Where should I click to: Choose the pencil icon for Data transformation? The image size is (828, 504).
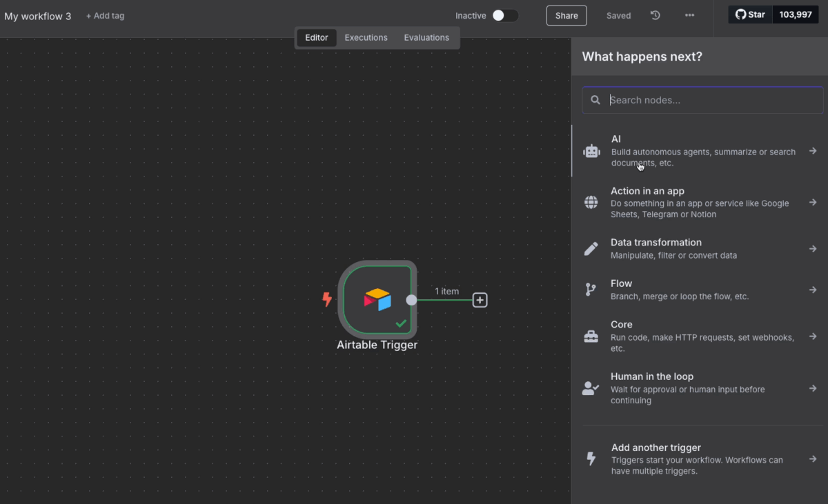tap(591, 249)
